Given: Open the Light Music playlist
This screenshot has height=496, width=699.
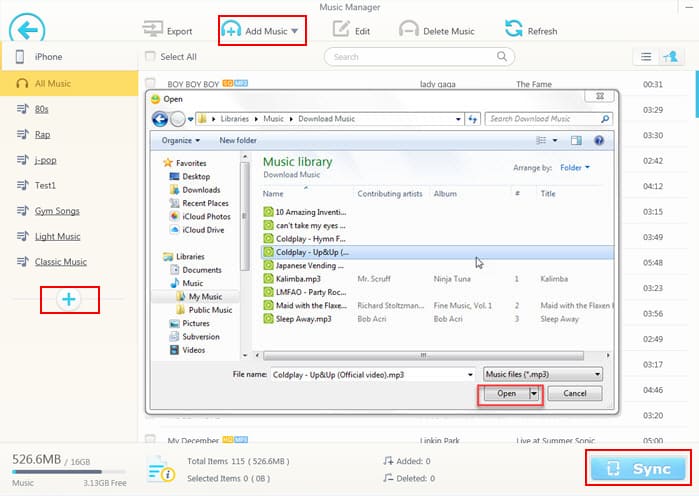Looking at the screenshot, I should 58,237.
